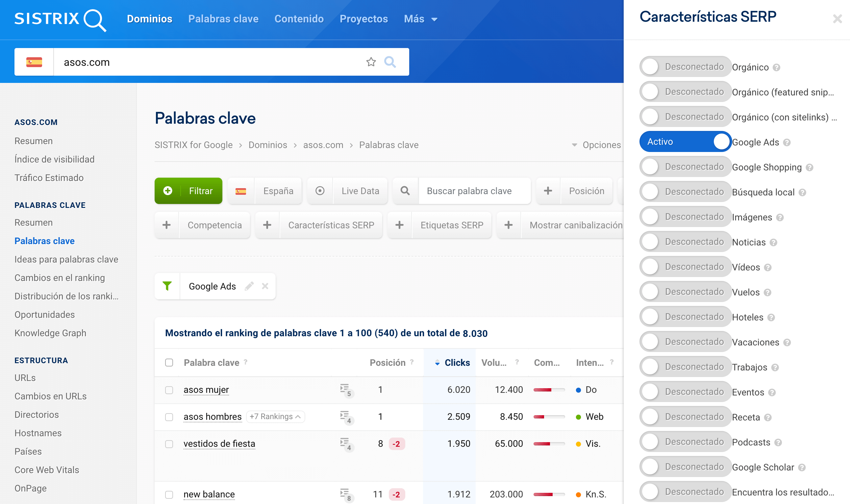Click the Spain flag country selector in search bar
This screenshot has height=504, width=850.
(x=34, y=62)
